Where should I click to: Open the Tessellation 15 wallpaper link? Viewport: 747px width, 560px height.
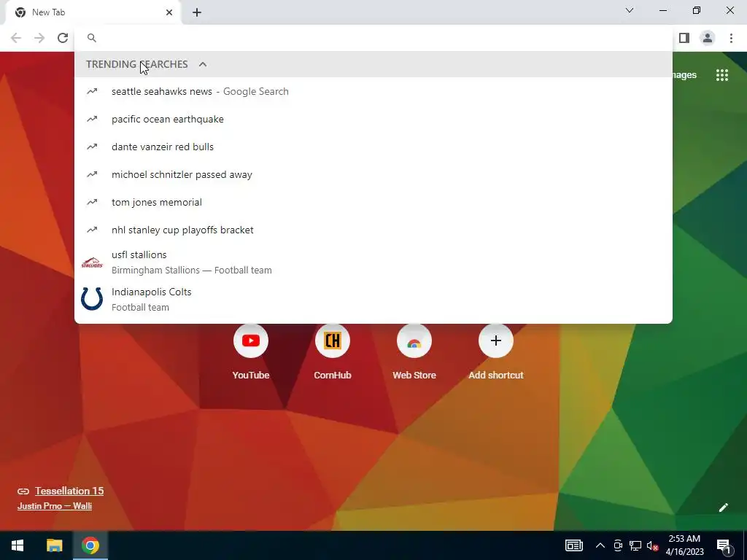(69, 491)
